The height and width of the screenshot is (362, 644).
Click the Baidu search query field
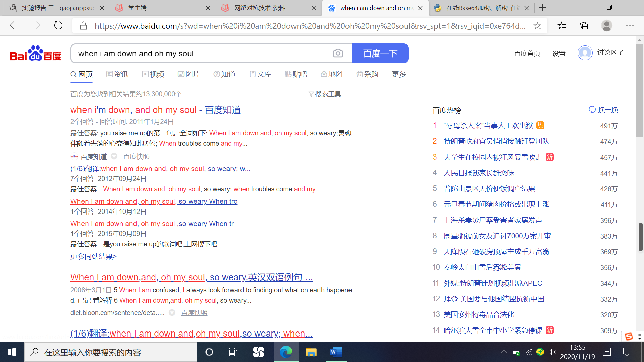(x=201, y=54)
